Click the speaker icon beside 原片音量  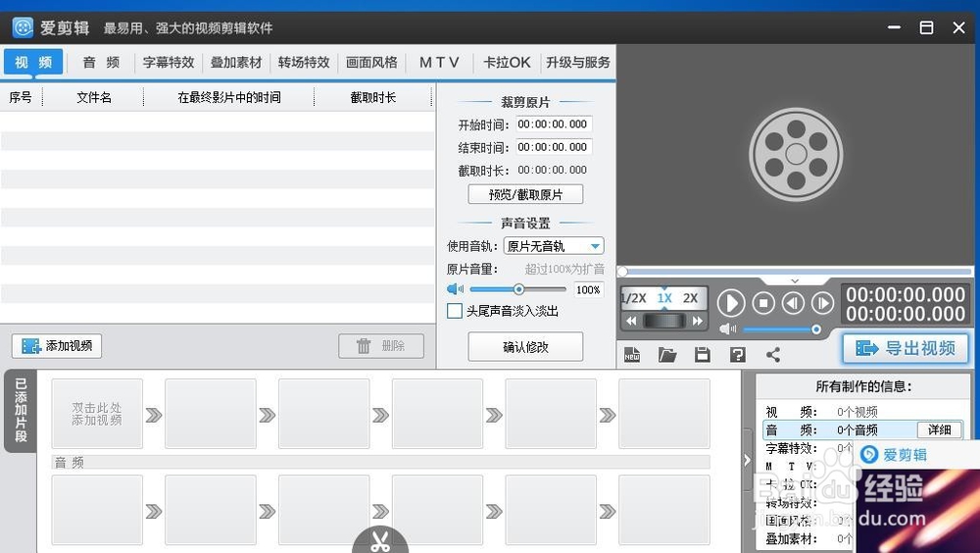[x=455, y=289]
